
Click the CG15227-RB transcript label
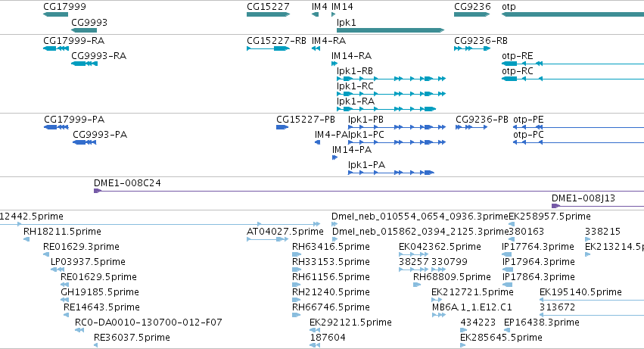pos(276,41)
